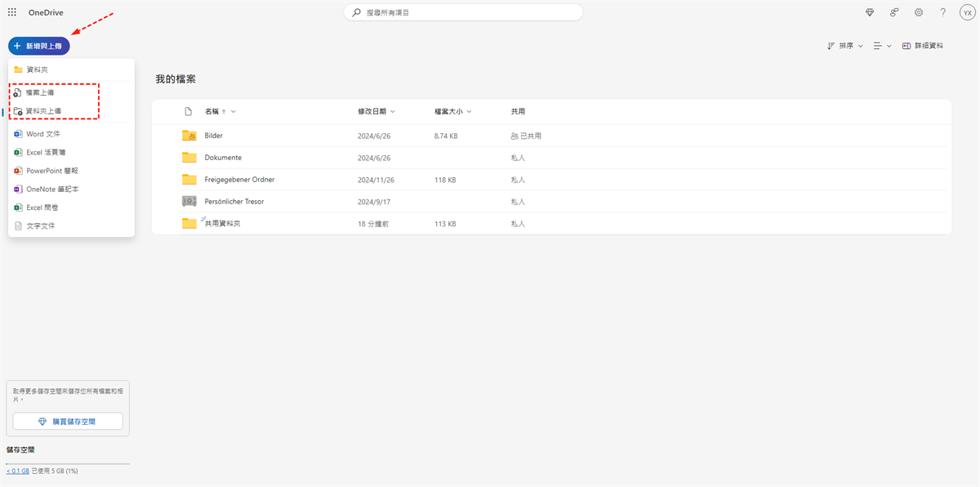Screen dimensions: 980x487
Task: Open the app launcher grid icon
Action: [x=11, y=12]
